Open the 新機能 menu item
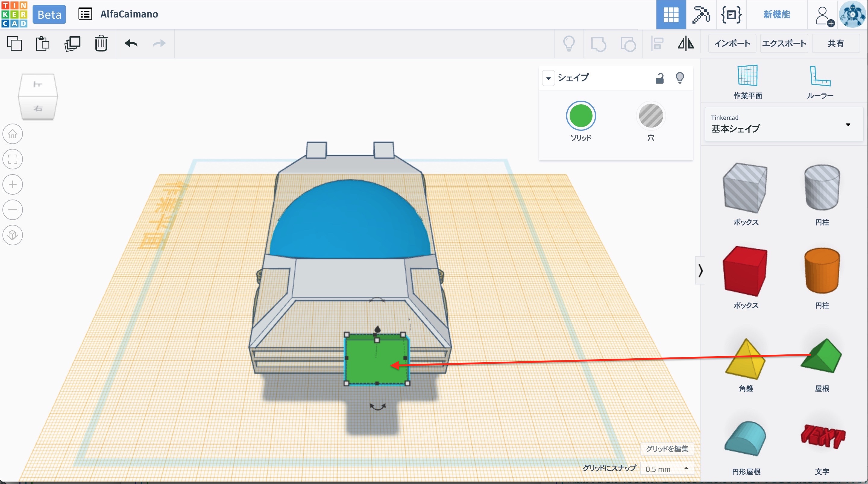This screenshot has width=868, height=484. [x=776, y=14]
